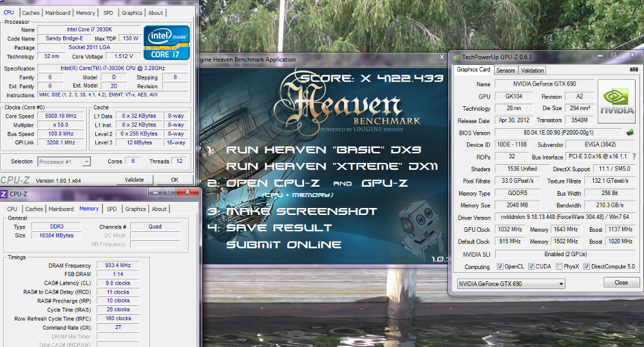This screenshot has width=644, height=347.
Task: Select Graphics Card tab in GPU-Z
Action: tap(473, 70)
